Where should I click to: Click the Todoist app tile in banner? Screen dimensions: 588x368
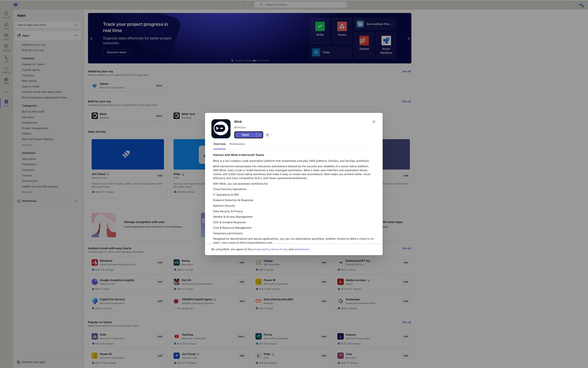364,45
